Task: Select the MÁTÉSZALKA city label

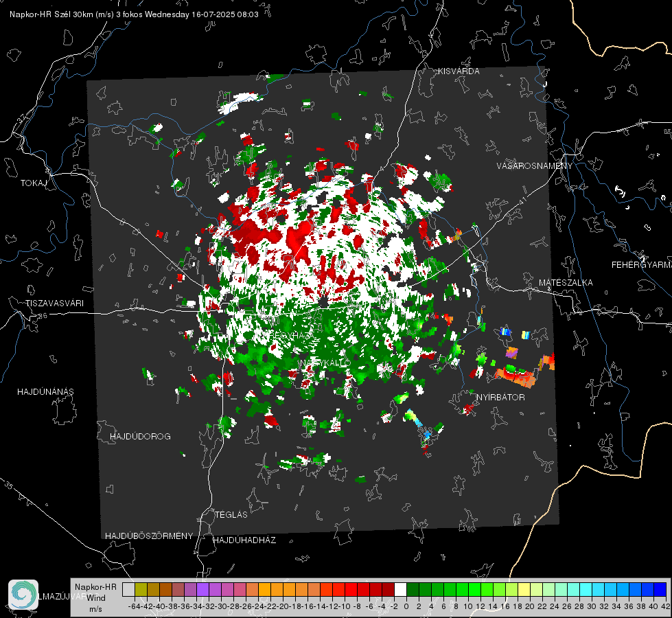Action: tap(566, 283)
